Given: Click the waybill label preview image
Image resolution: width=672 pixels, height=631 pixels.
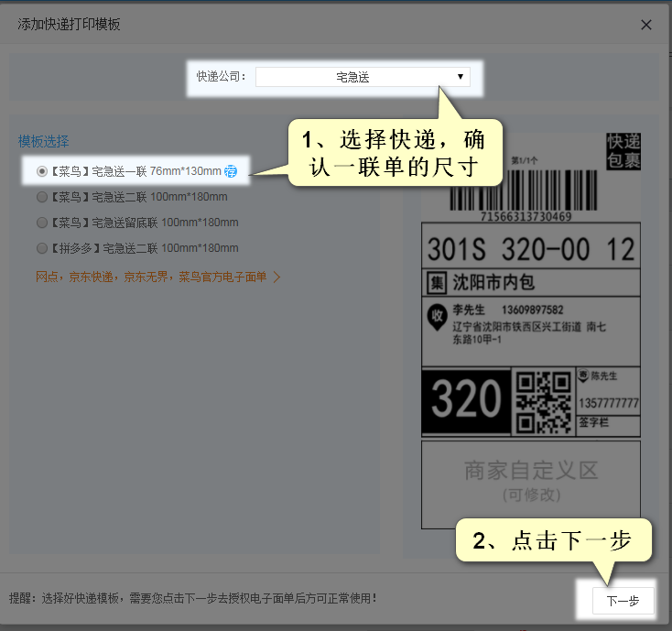Looking at the screenshot, I should (x=531, y=330).
